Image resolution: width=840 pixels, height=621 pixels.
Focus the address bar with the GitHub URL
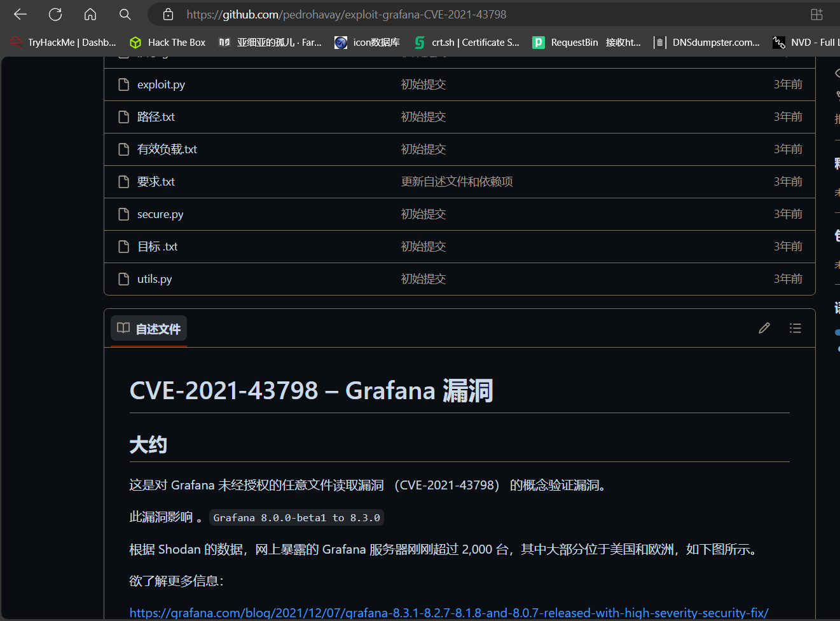[x=347, y=14]
